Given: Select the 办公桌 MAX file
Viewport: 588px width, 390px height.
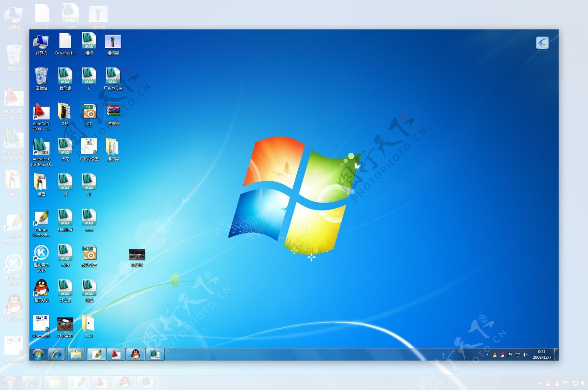Looking at the screenshot, I should (65, 291).
